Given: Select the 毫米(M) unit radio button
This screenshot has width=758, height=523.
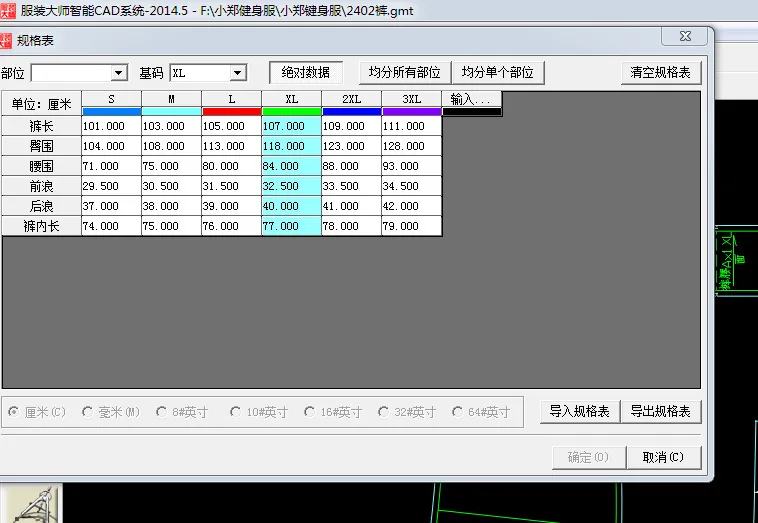Looking at the screenshot, I should click(x=87, y=412).
